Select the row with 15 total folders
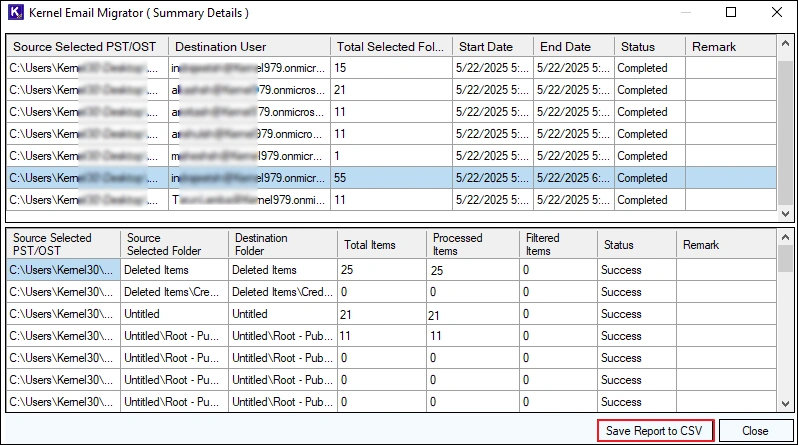798x445 pixels. [x=391, y=68]
